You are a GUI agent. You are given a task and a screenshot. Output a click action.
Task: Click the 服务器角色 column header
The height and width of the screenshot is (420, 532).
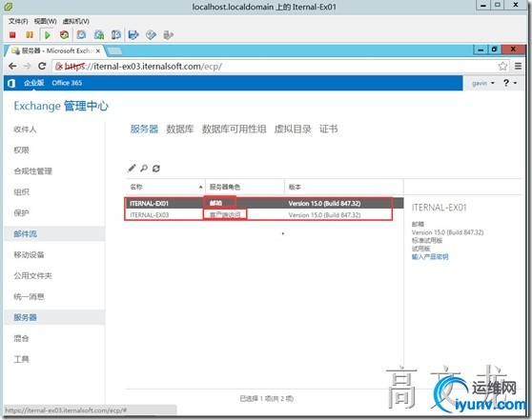coord(245,187)
